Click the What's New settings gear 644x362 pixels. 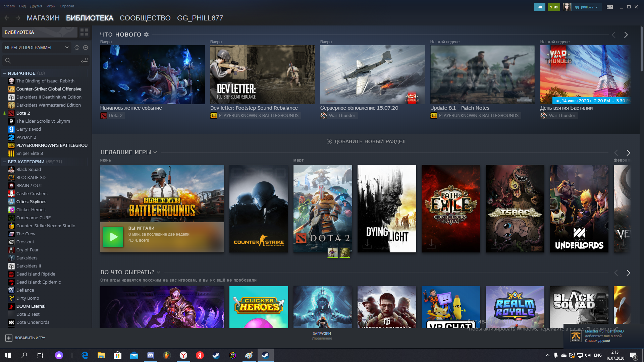[x=146, y=35]
